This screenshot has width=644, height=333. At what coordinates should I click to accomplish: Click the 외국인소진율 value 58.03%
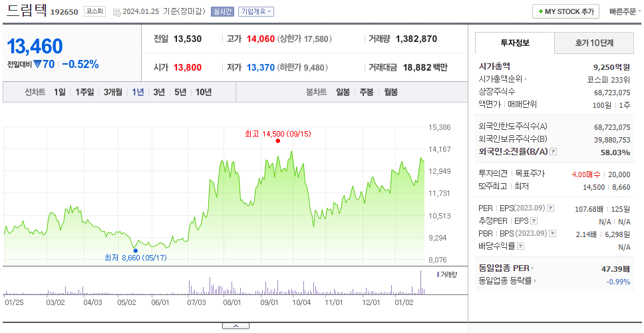pos(615,153)
